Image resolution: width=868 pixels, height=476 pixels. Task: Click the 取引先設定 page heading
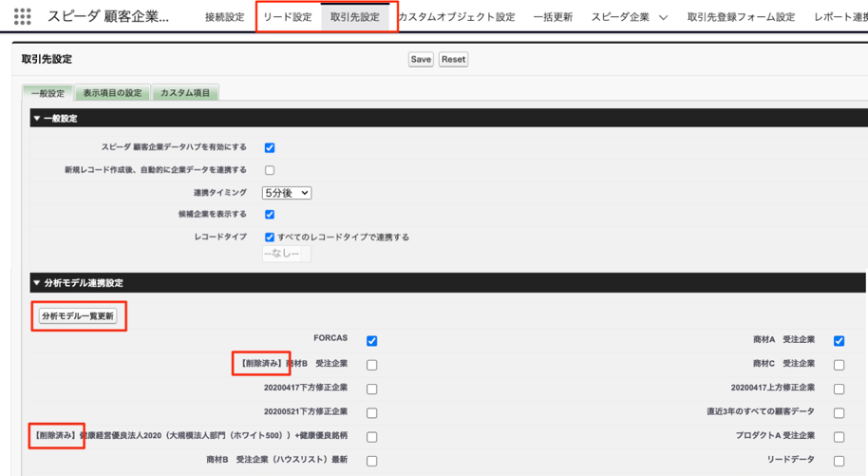click(x=47, y=59)
